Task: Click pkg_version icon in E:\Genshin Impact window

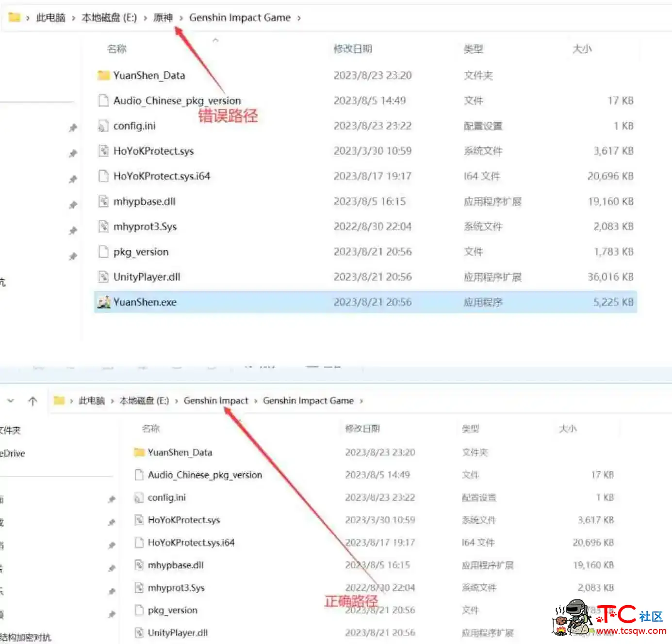Action: pos(139,610)
